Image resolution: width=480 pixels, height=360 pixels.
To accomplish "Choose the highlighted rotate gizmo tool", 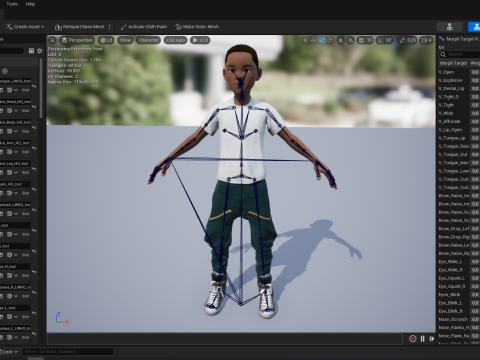I will click(x=322, y=40).
